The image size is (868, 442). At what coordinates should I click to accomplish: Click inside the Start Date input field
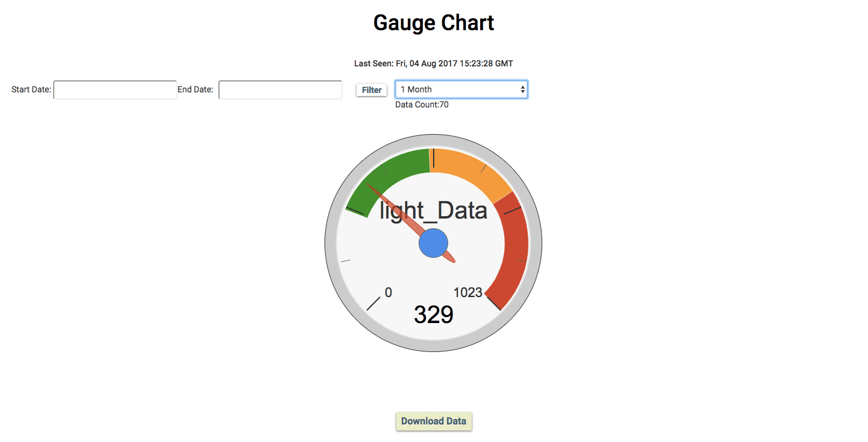click(115, 89)
